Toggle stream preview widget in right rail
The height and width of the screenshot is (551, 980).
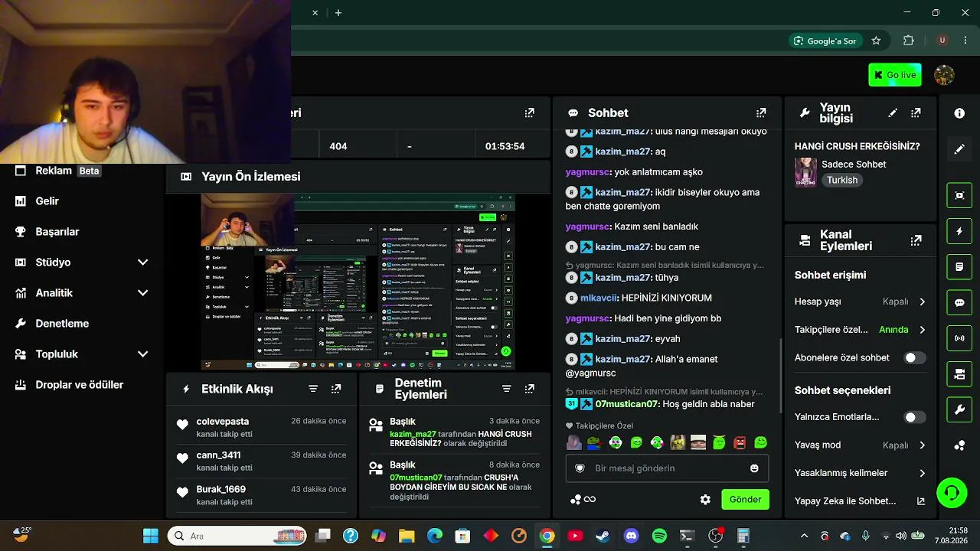(x=959, y=195)
